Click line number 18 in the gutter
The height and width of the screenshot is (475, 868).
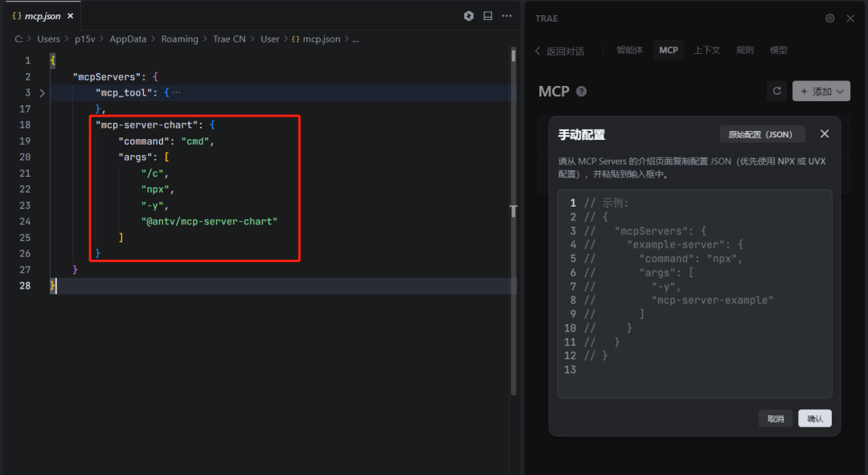click(x=25, y=125)
